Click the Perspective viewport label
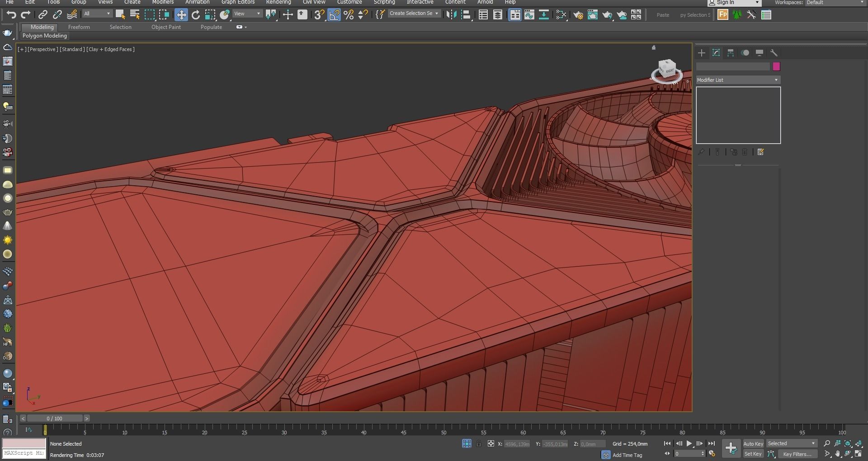Viewport: 868px width, 461px height. tap(42, 49)
